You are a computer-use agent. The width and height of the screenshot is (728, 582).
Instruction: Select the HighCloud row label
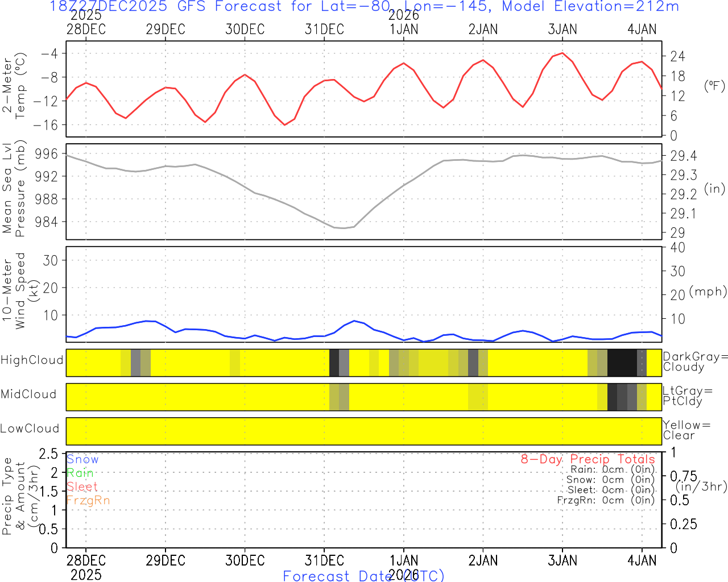(x=32, y=360)
